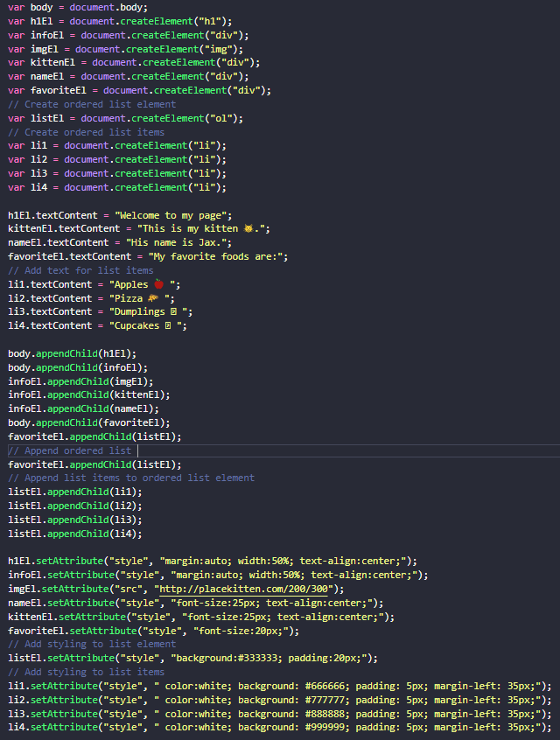Click the '#999999' color value on li4 line
Viewport: 560px width, 740px height.
click(325, 727)
